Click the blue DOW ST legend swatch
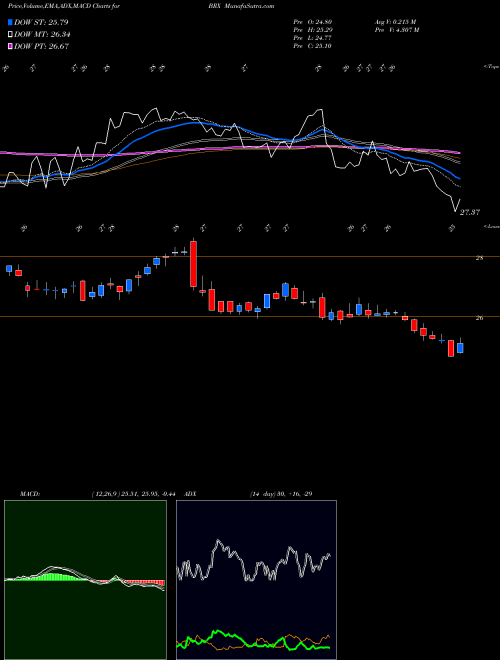 (x=10, y=22)
